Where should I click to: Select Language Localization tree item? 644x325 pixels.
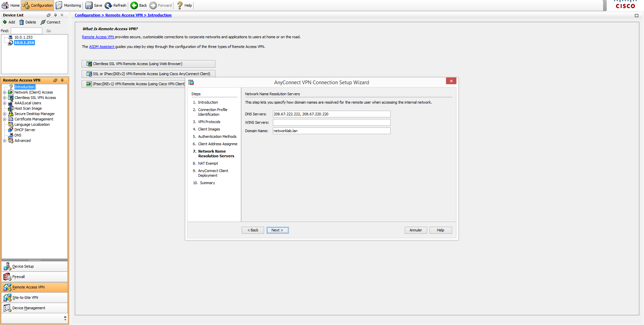(32, 124)
